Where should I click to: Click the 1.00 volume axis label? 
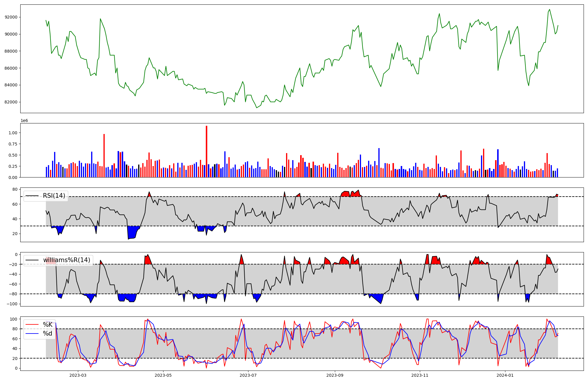click(x=13, y=133)
